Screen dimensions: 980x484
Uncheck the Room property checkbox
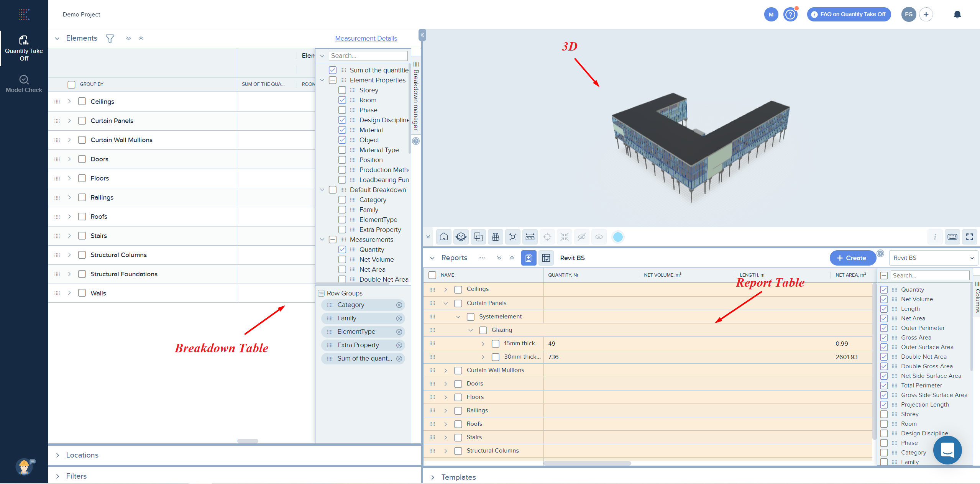click(x=342, y=100)
